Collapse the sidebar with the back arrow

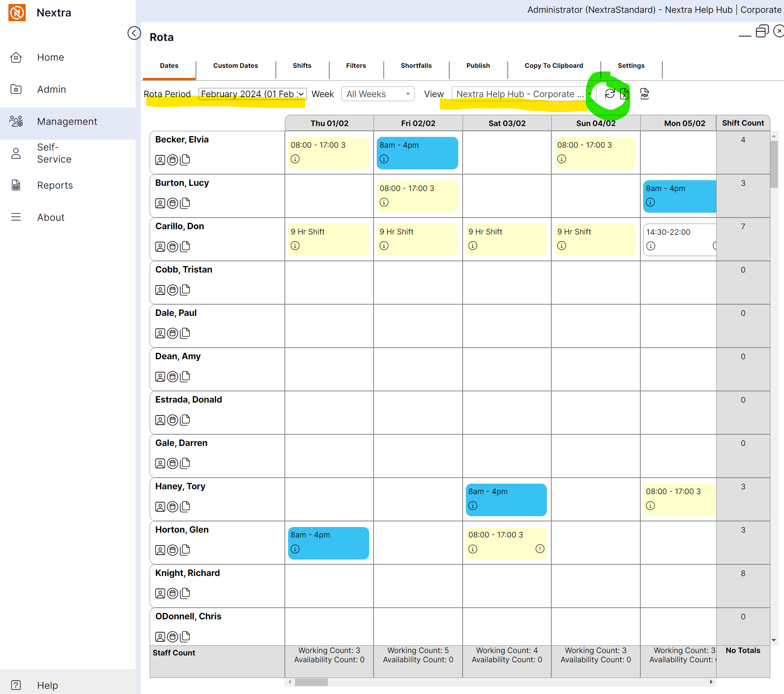point(134,33)
